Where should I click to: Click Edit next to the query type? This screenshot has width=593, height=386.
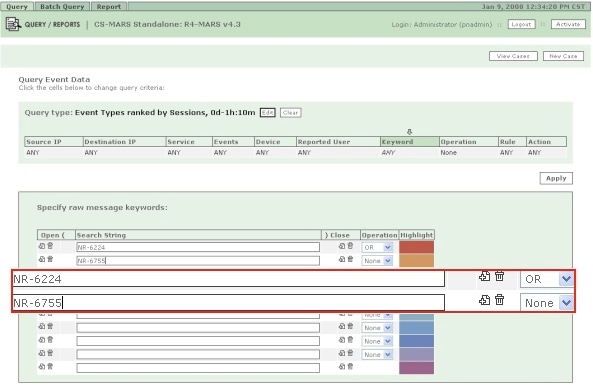click(267, 113)
